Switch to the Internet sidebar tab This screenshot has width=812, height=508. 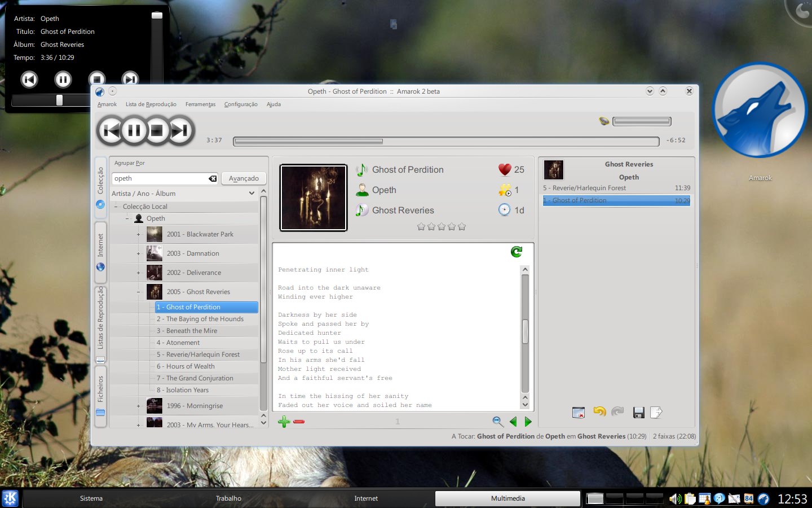(100, 252)
